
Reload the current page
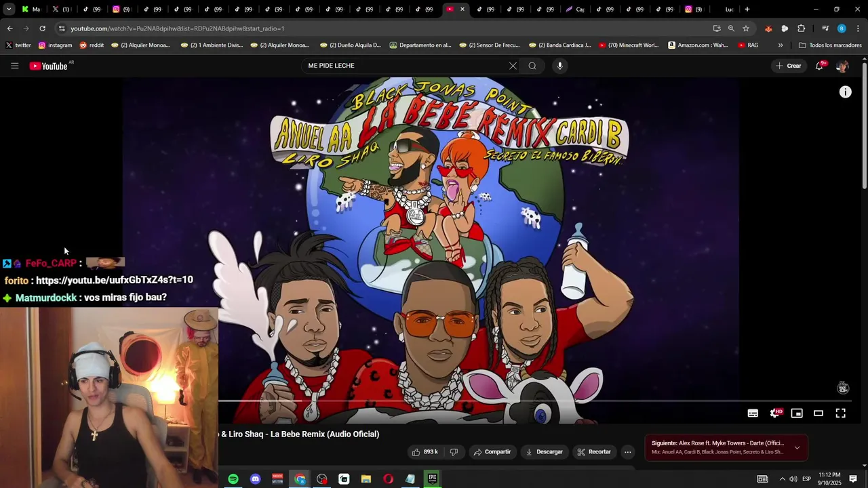pyautogui.click(x=42, y=28)
